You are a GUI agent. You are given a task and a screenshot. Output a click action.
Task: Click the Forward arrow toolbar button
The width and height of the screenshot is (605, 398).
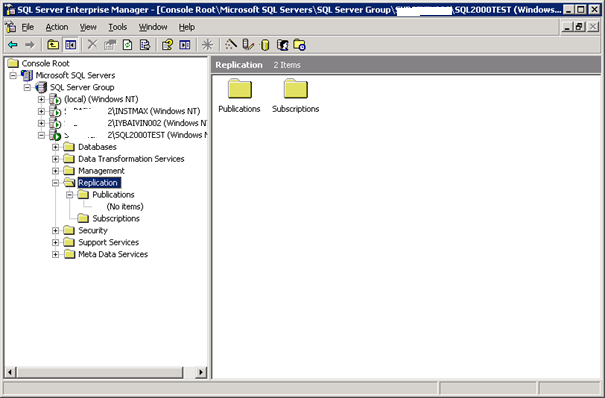pyautogui.click(x=30, y=45)
